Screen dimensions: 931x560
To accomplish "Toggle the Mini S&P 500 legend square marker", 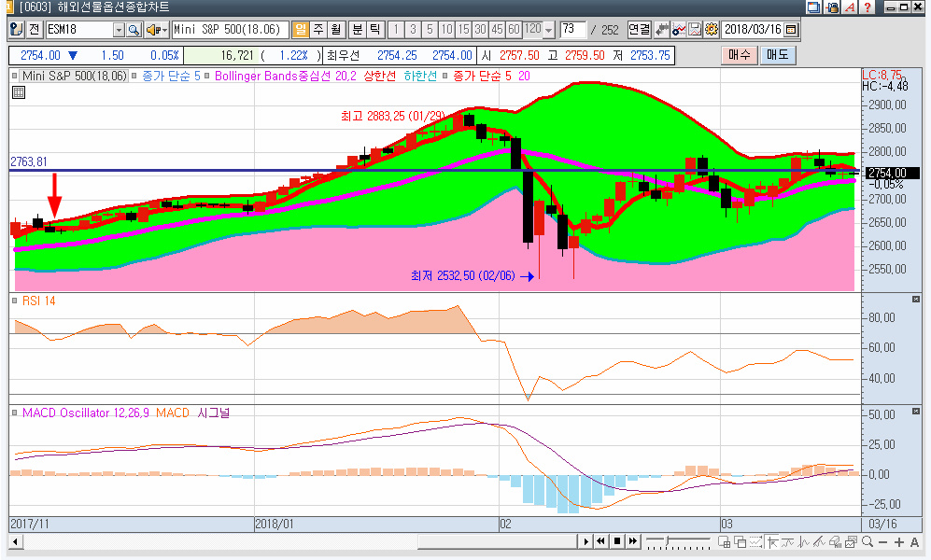I will point(14,76).
